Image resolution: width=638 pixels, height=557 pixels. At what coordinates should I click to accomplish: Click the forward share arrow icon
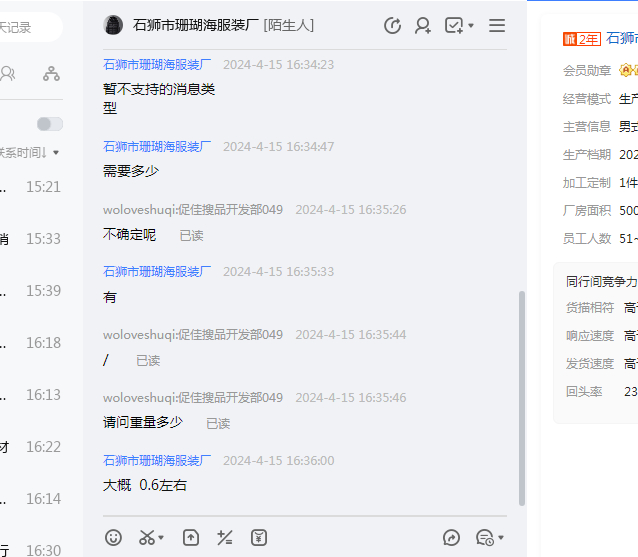pos(451,537)
